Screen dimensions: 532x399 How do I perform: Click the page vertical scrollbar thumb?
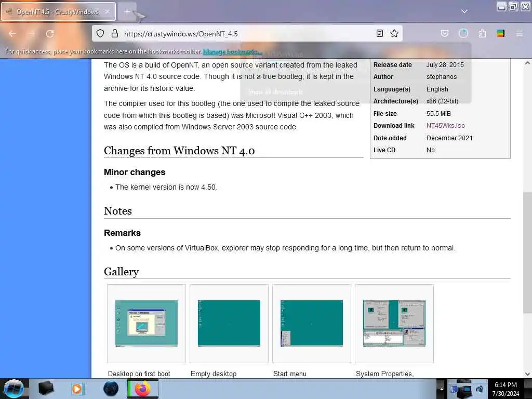click(527, 253)
